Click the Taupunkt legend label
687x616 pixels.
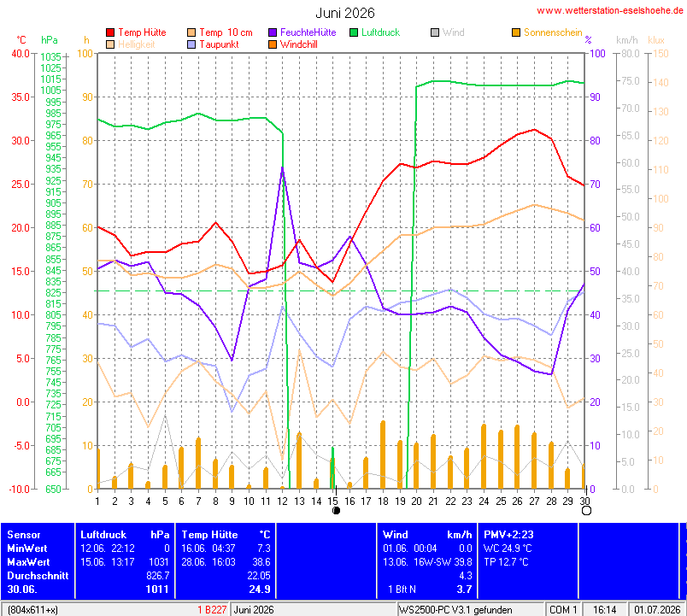click(x=219, y=44)
